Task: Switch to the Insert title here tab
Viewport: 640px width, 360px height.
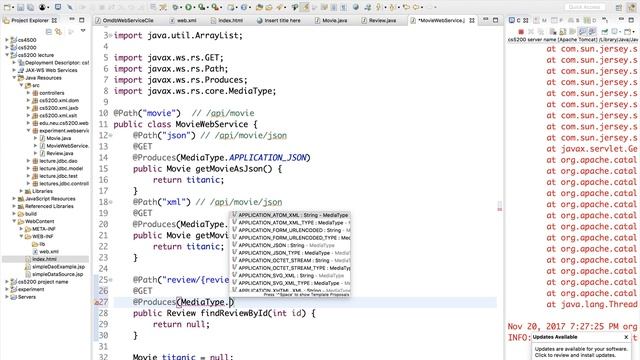Action: pyautogui.click(x=279, y=20)
